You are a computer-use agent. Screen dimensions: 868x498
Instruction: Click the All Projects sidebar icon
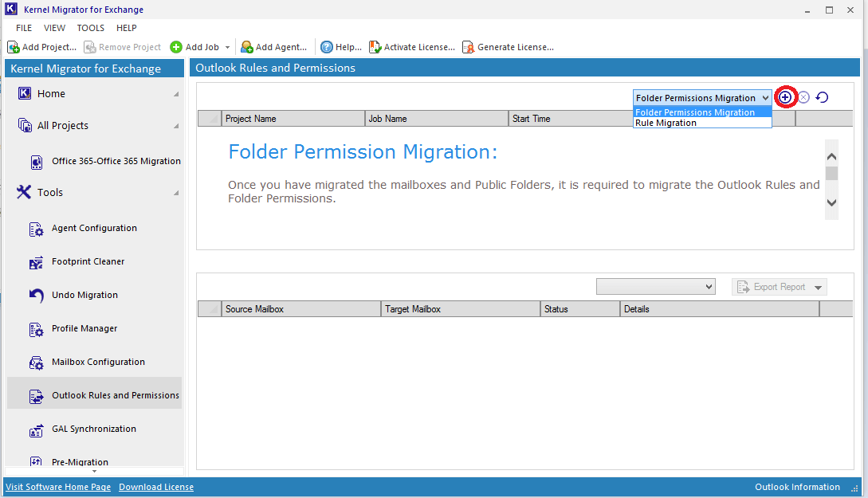click(x=25, y=125)
